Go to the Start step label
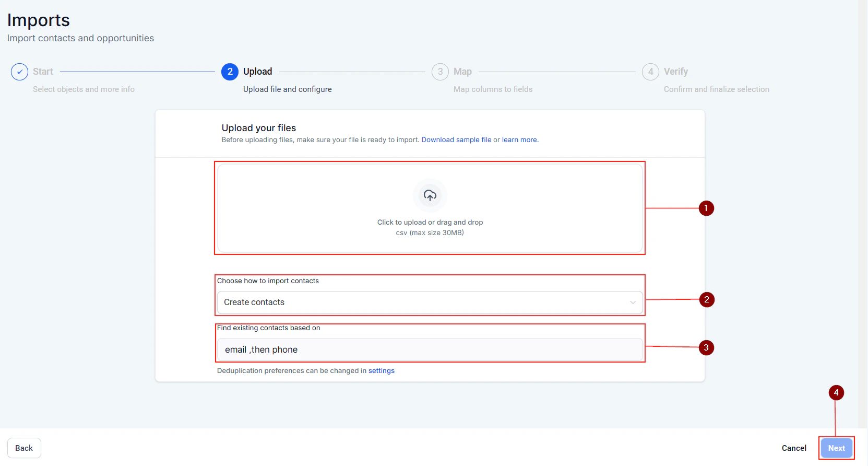 [x=43, y=72]
